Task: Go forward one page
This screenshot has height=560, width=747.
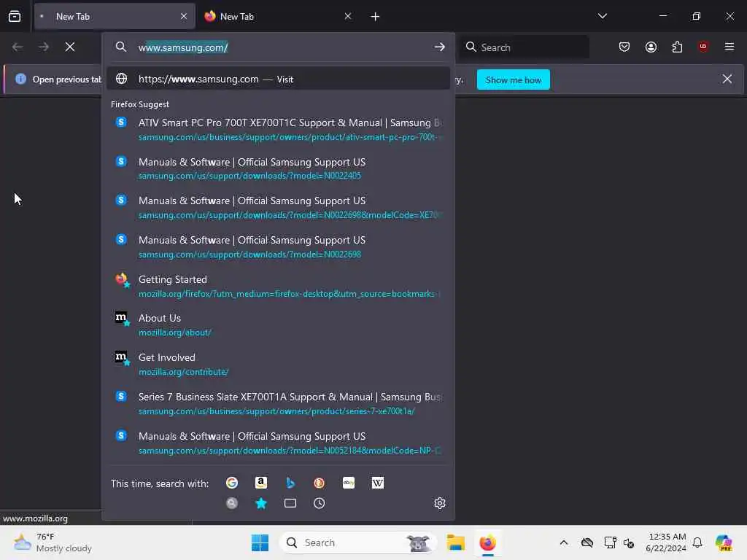Action: click(44, 47)
